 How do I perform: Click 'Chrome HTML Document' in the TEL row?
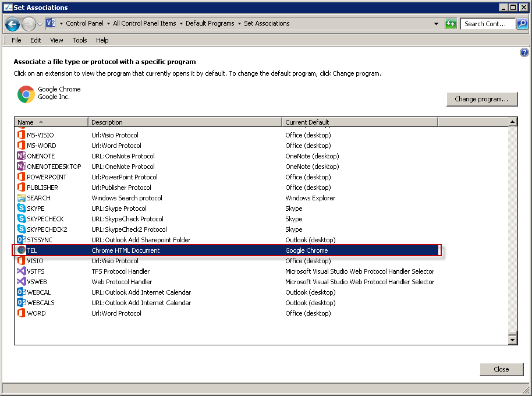tap(126, 250)
